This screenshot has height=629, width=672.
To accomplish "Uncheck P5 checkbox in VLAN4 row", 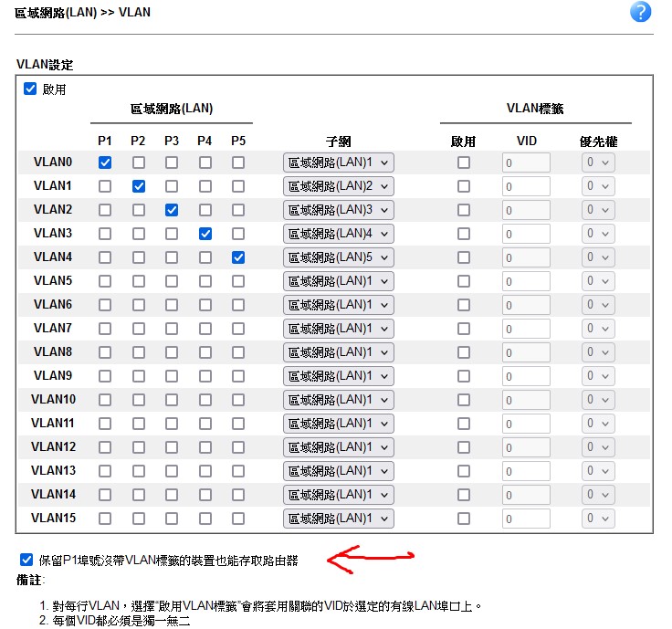I will tap(238, 257).
